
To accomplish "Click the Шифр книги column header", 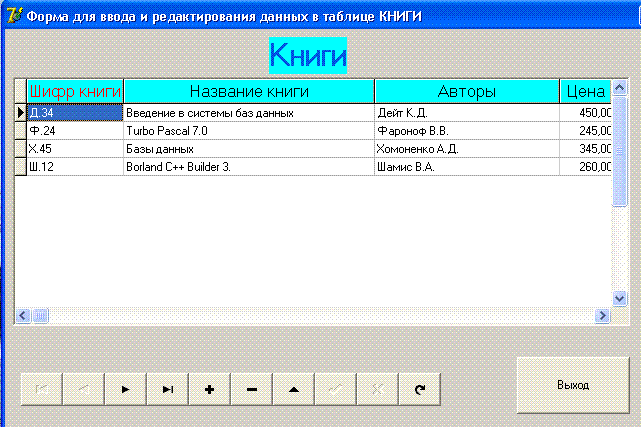I will [x=75, y=91].
